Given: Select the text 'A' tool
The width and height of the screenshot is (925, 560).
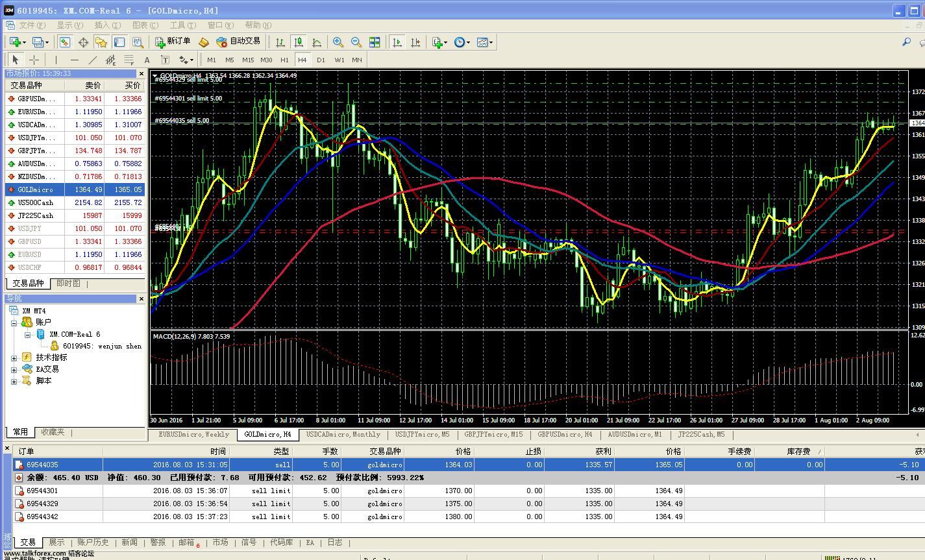Looking at the screenshot, I should tap(147, 60).
